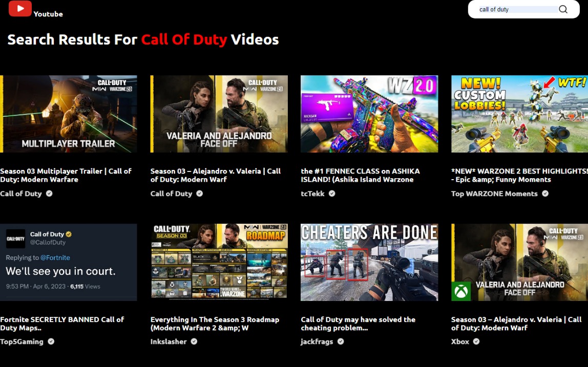This screenshot has height=367, width=588.
Task: Click the search field containing call of duty
Action: point(518,9)
